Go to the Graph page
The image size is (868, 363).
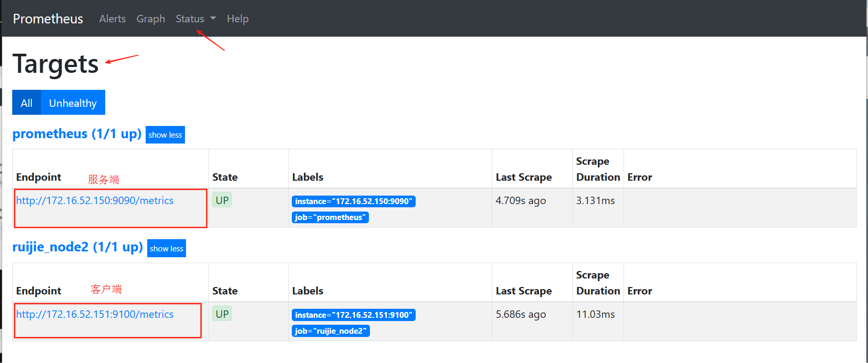coord(151,19)
